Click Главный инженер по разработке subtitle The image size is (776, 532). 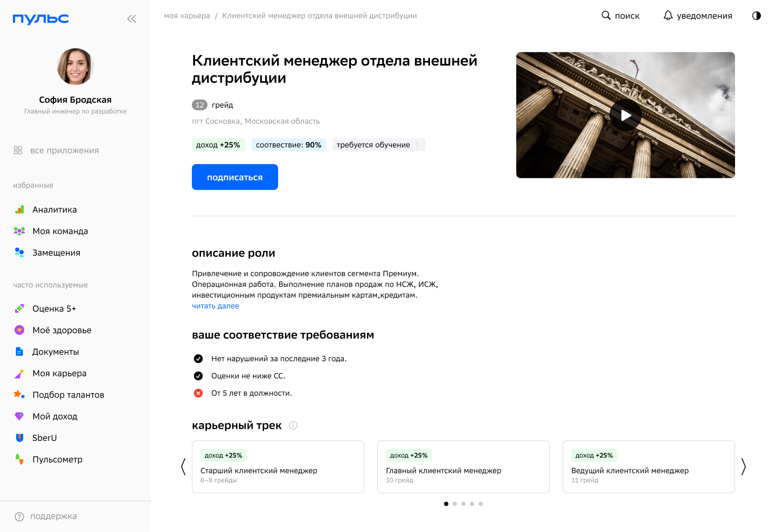click(75, 111)
